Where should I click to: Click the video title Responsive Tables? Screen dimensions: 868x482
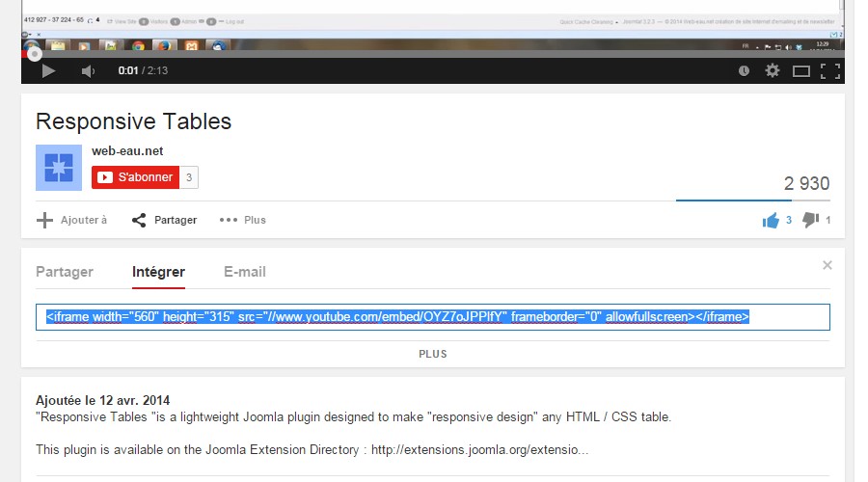tap(133, 121)
